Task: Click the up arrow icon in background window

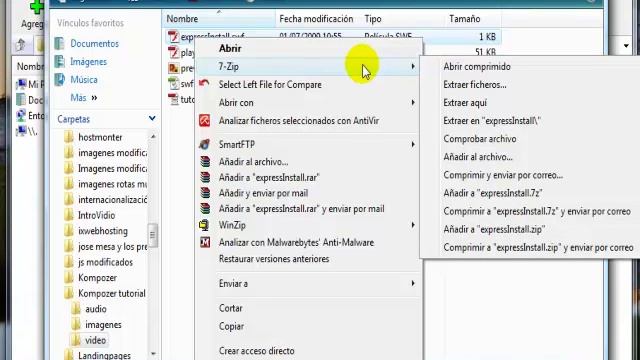Action: (21, 44)
